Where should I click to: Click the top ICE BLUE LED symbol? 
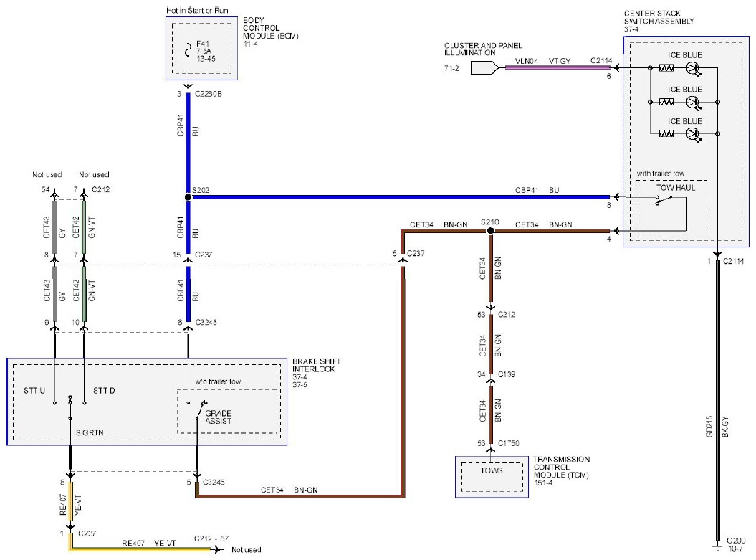tap(694, 69)
